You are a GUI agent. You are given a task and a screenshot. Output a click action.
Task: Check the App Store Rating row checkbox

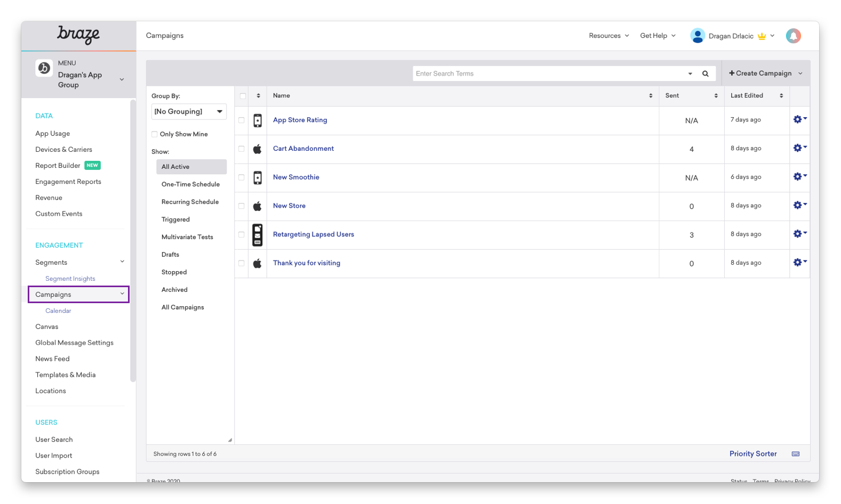tap(242, 120)
